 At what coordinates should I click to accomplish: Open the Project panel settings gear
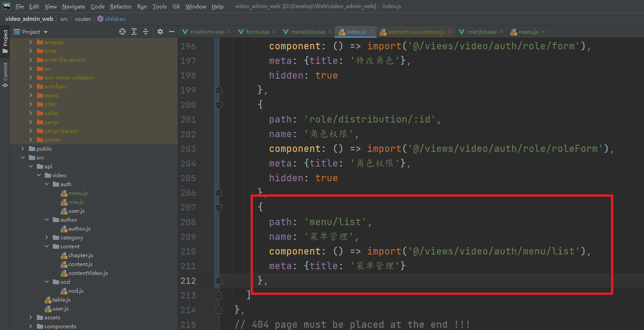pos(160,32)
